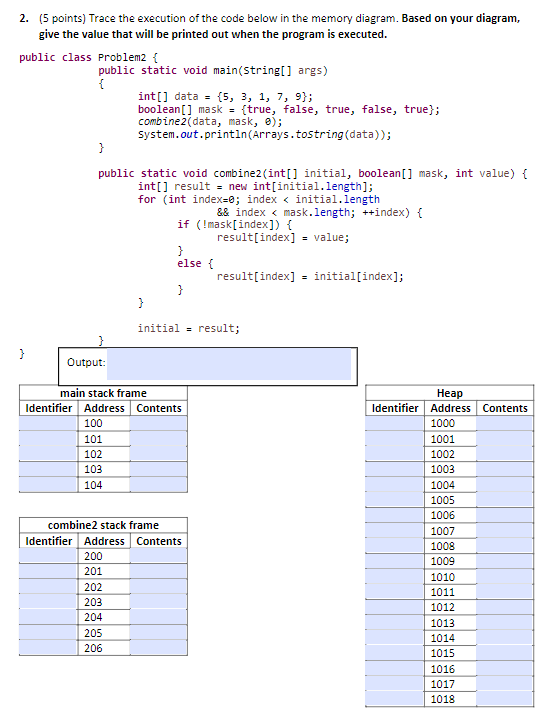The height and width of the screenshot is (727, 545).
Task: Select Contents field at heap address 1010
Action: pos(505,577)
